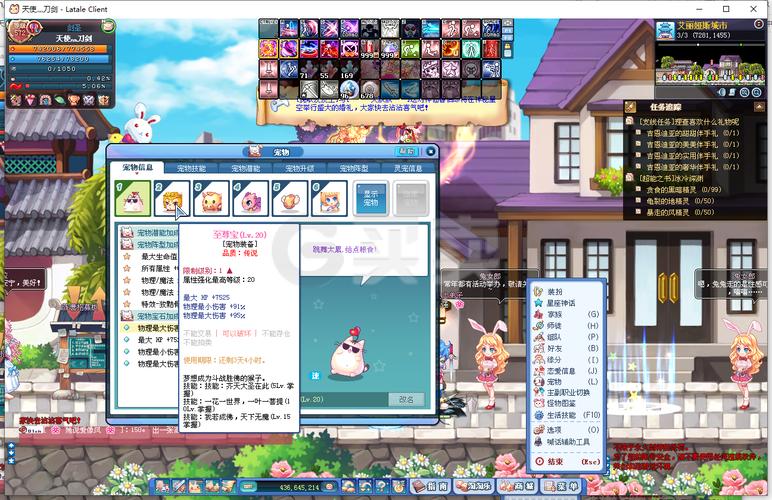
Task: Switch to the 宠物升级 tab
Action: point(300,168)
